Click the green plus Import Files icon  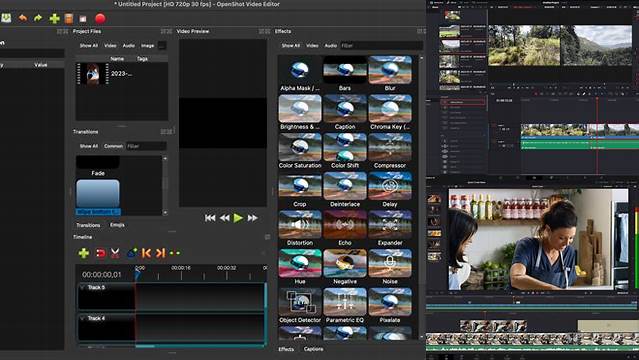[55, 18]
